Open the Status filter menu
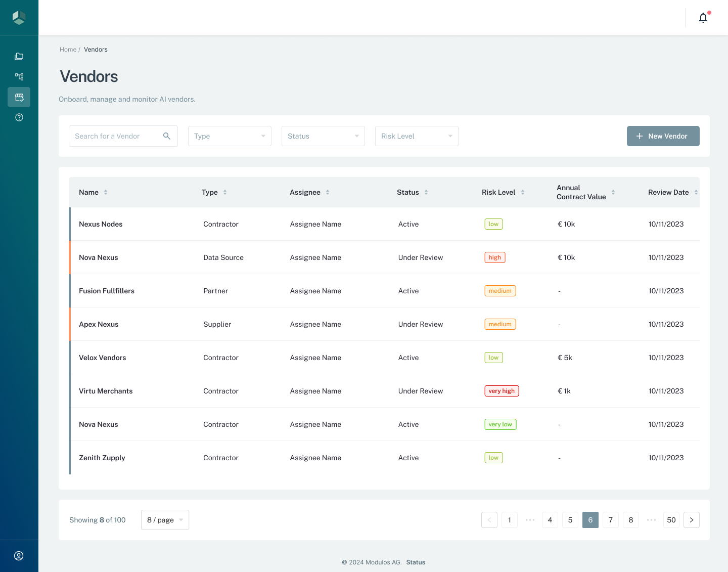Image resolution: width=728 pixels, height=572 pixels. tap(323, 136)
